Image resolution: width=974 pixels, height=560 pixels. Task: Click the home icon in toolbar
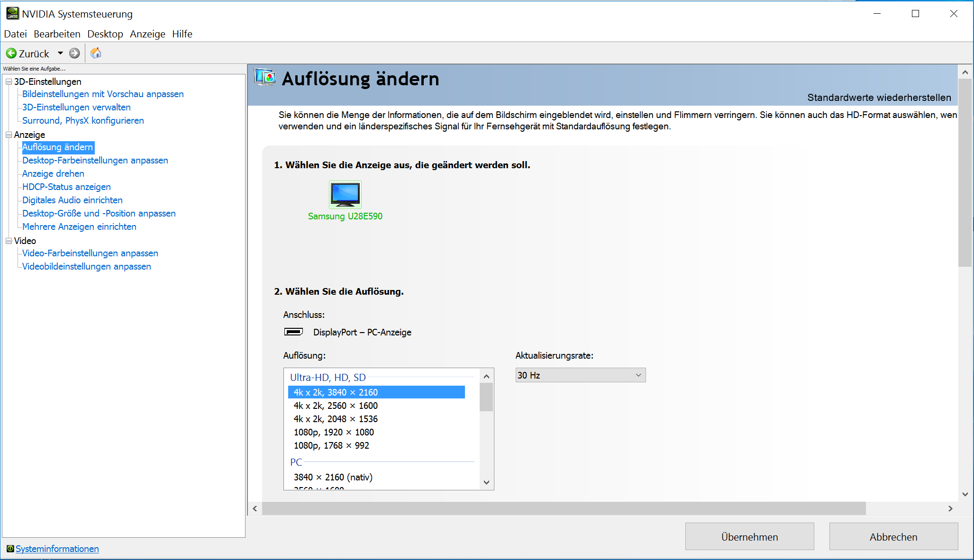click(96, 53)
